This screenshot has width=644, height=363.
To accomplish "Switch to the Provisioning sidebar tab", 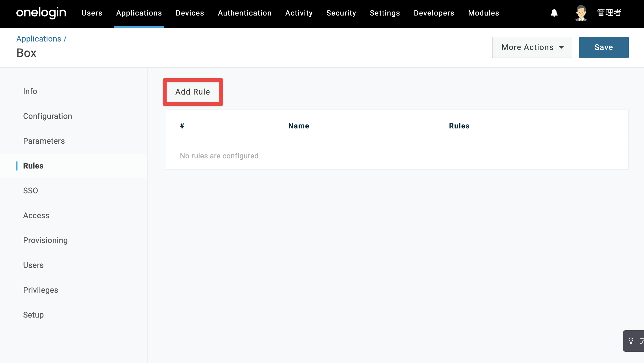I will 45,240.
